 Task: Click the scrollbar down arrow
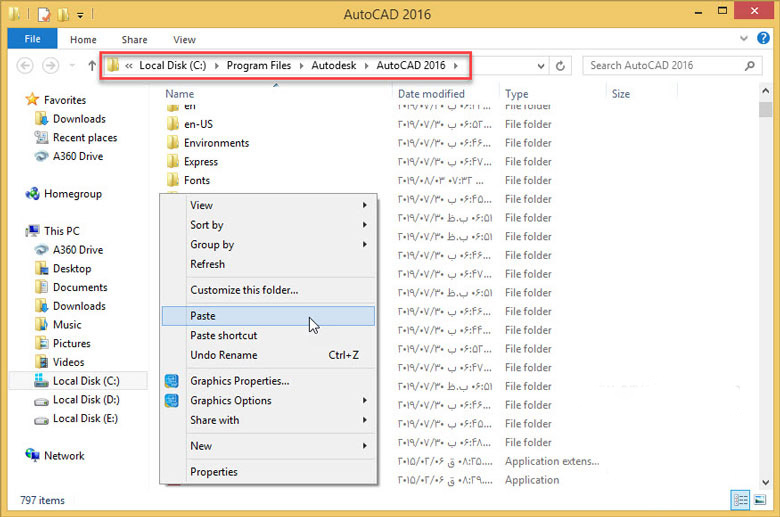[x=766, y=482]
